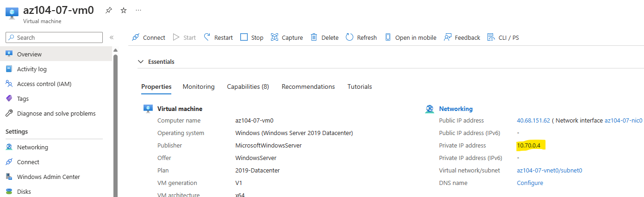Open CLI / PS commands

pos(503,37)
